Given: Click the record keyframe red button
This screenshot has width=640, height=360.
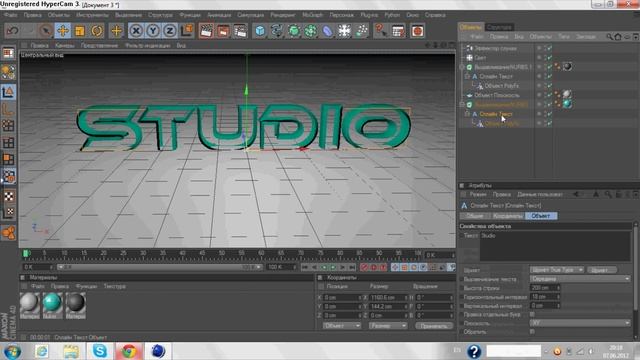Looking at the screenshot, I should coord(364,267).
